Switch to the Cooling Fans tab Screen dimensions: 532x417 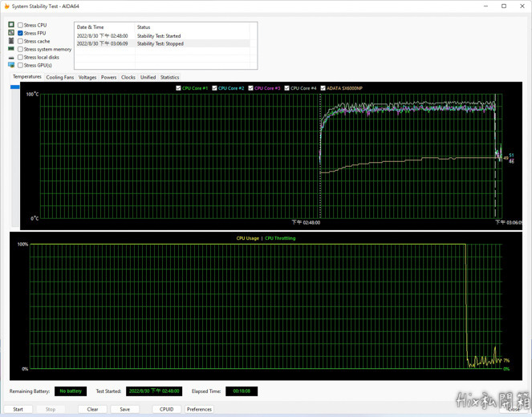(60, 77)
